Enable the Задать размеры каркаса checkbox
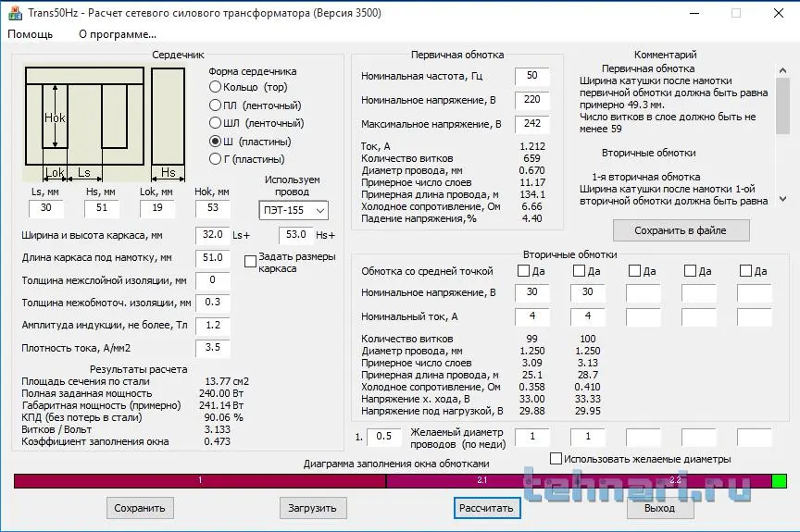 250,262
